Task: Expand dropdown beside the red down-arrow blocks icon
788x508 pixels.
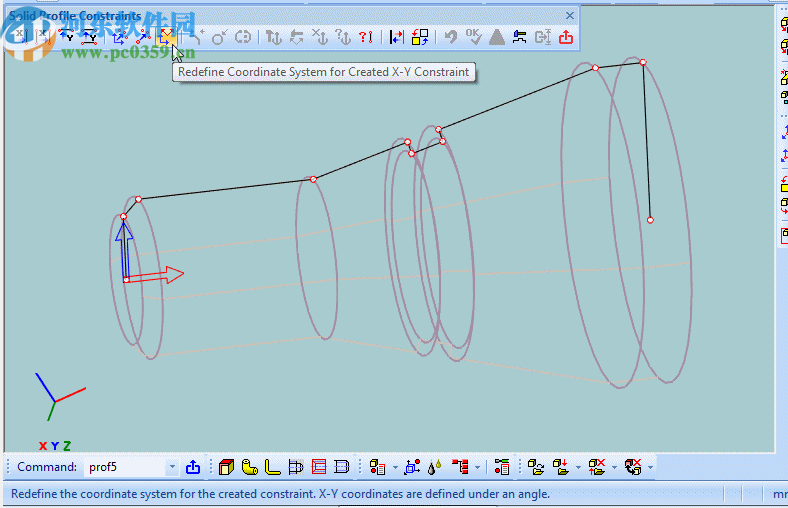Action: [x=578, y=467]
